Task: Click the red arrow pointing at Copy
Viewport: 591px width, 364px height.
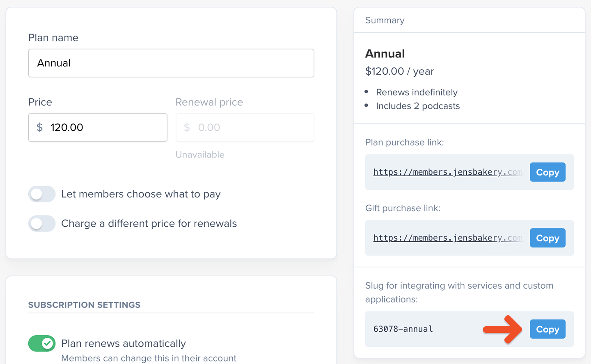Action: (x=502, y=329)
